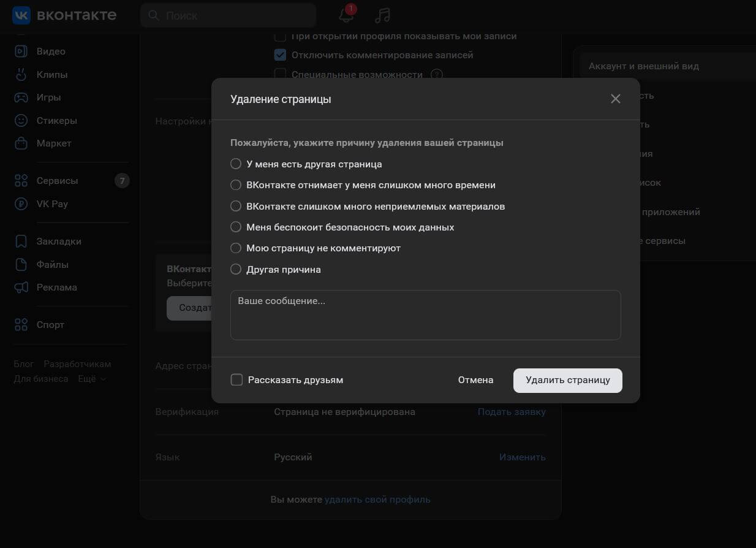Open the VK logo home link
Screen dimensions: 756x548
[x=64, y=15]
